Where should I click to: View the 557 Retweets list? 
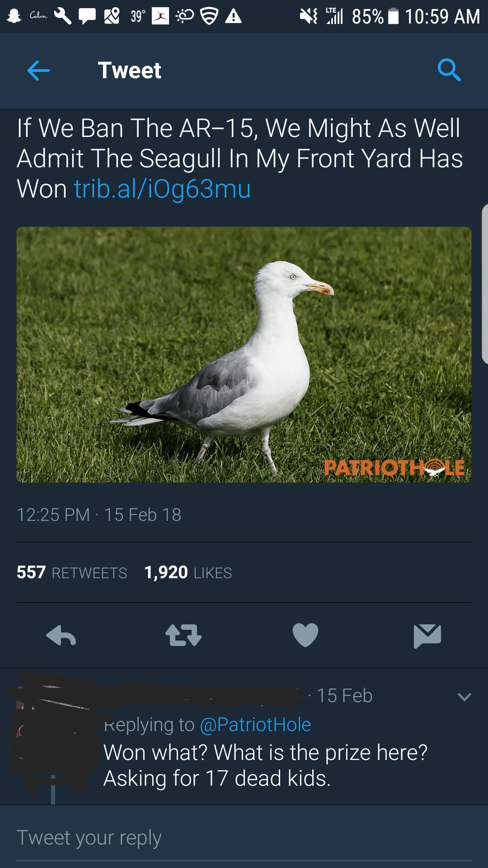coord(72,572)
